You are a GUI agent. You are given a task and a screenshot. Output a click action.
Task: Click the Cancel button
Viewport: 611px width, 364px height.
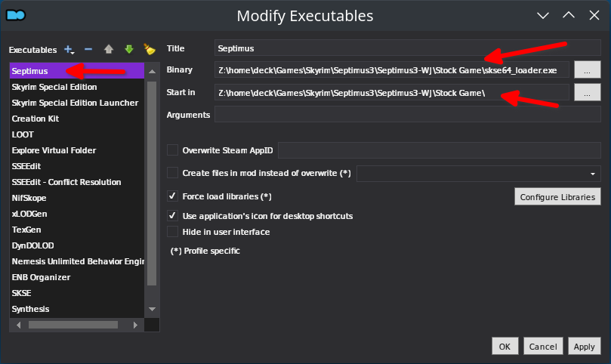543,346
